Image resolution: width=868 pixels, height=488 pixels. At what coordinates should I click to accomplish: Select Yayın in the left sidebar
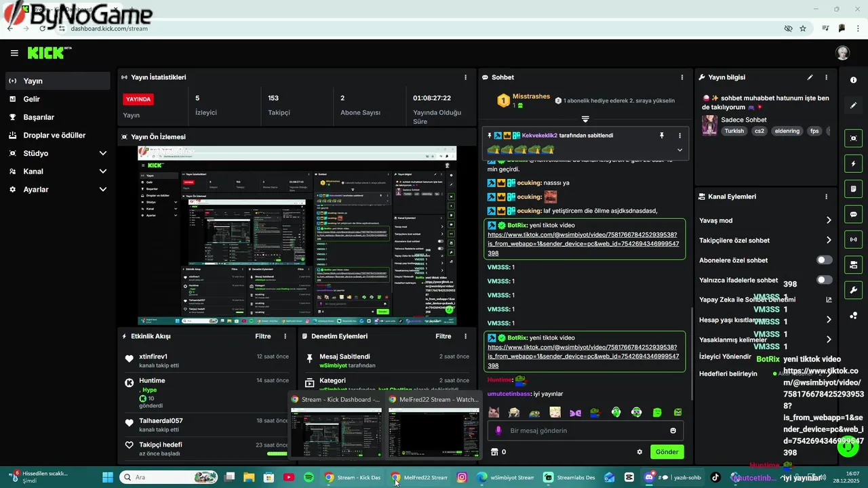point(58,81)
